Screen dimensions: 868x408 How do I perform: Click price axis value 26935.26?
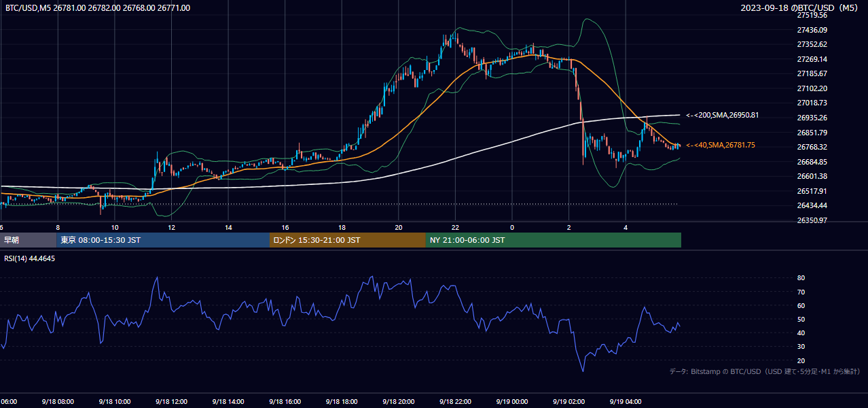812,118
